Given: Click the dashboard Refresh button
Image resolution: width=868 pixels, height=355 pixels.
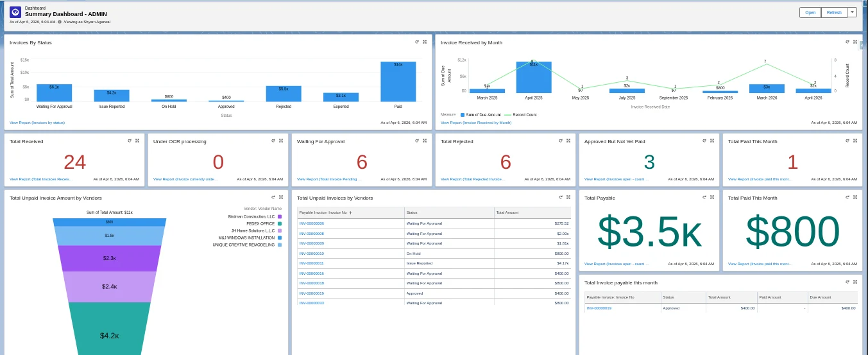Looking at the screenshot, I should (x=834, y=12).
